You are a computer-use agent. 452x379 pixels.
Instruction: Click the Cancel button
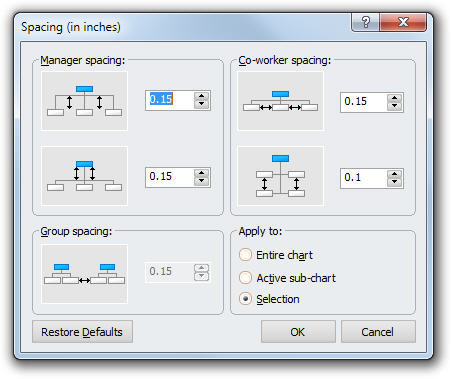pyautogui.click(x=378, y=332)
